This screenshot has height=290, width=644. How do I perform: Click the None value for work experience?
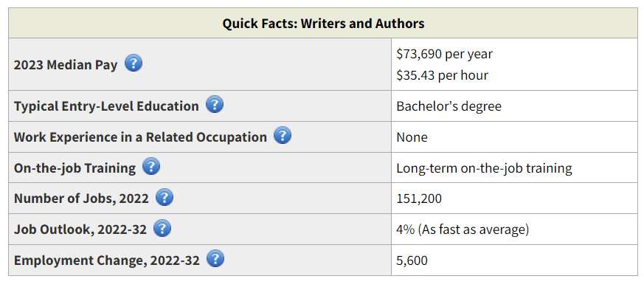point(412,137)
